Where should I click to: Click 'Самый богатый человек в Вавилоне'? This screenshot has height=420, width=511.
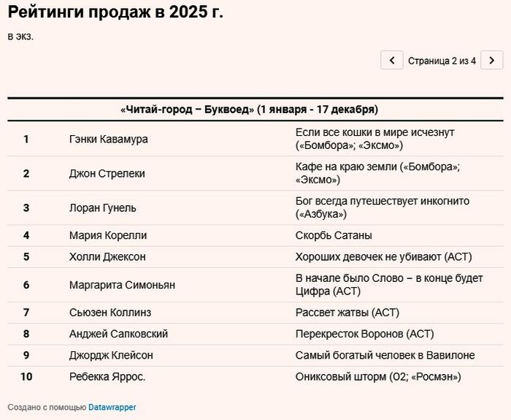(385, 355)
